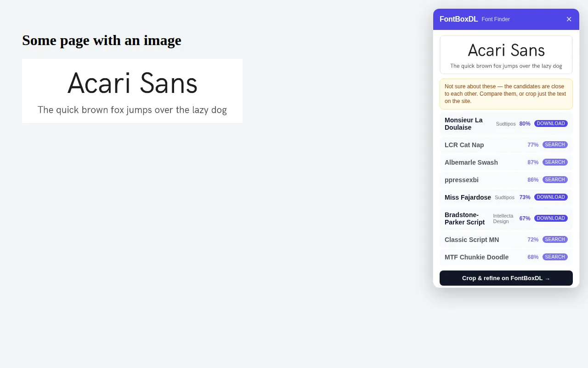Click the Albemarle Swash result row name

tap(471, 162)
